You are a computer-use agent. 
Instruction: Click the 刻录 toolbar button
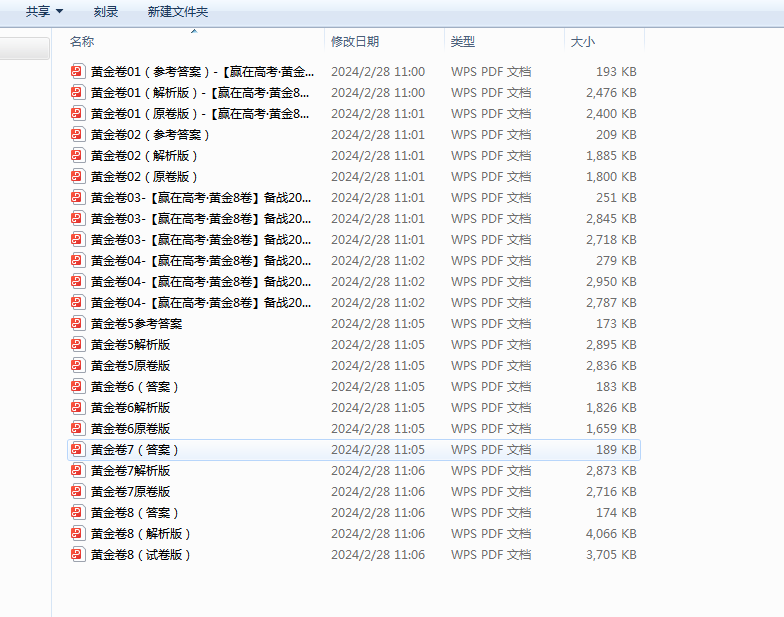pyautogui.click(x=106, y=12)
